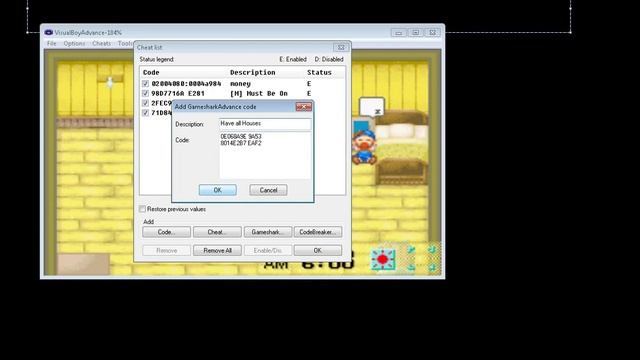
Task: Select the '[M] Must Be On' row text
Action: coord(259,93)
